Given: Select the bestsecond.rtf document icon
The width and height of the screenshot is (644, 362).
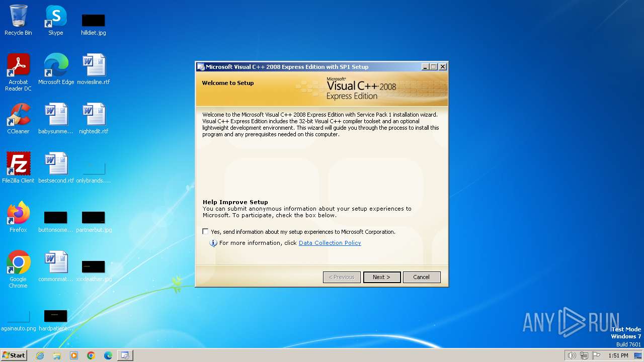Looking at the screenshot, I should click(56, 167).
